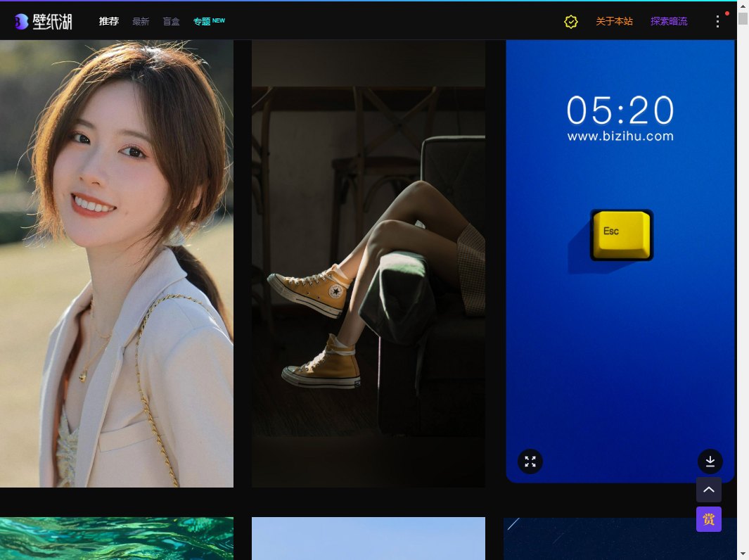View the Esc key wallpaper in fullscreen

pyautogui.click(x=530, y=462)
